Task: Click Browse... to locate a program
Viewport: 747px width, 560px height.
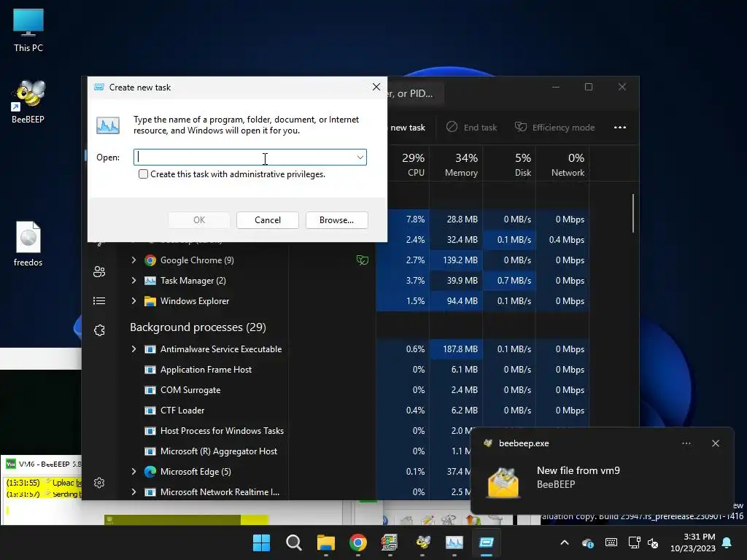Action: point(336,220)
